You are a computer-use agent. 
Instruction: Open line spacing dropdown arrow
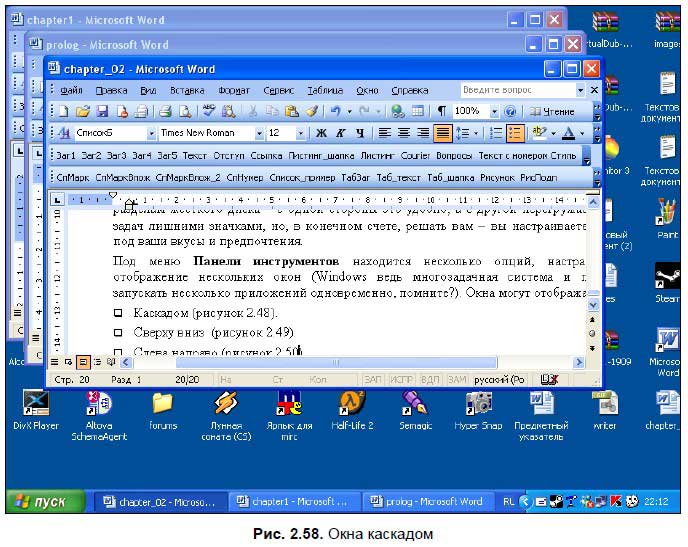pos(476,133)
